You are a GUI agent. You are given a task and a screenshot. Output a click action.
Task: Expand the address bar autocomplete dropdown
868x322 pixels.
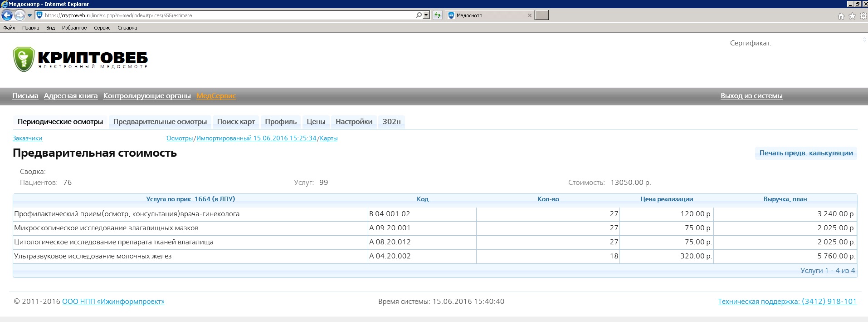click(x=426, y=15)
